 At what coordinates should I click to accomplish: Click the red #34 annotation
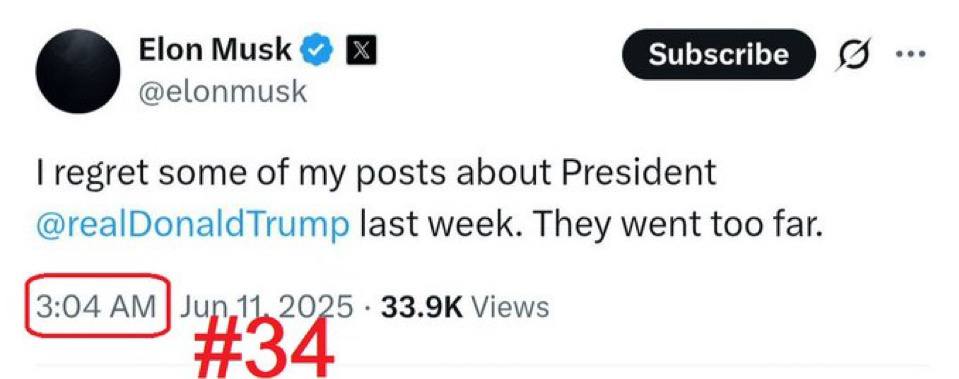point(265,346)
